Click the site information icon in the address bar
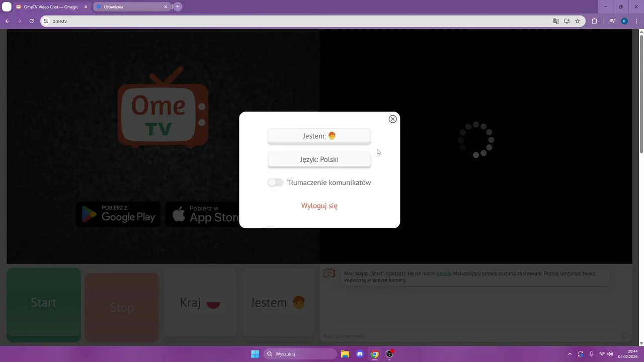 pos(46,21)
